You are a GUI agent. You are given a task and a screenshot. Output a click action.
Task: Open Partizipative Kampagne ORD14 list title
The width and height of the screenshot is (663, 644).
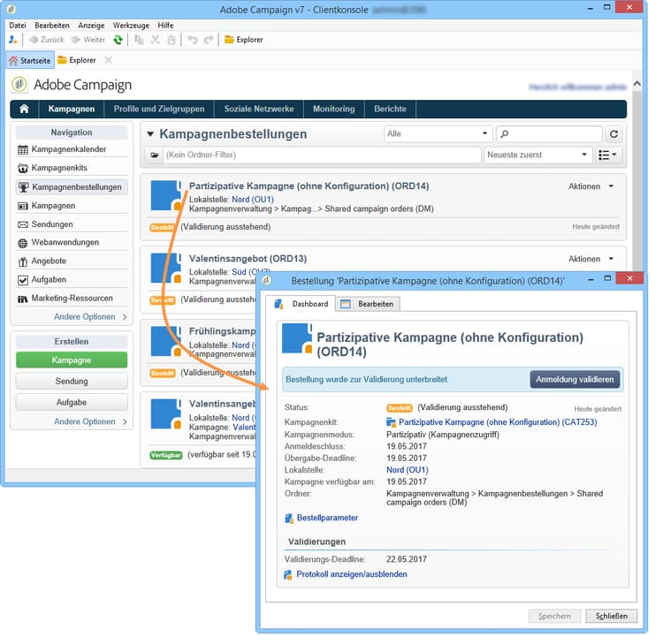[x=309, y=186]
